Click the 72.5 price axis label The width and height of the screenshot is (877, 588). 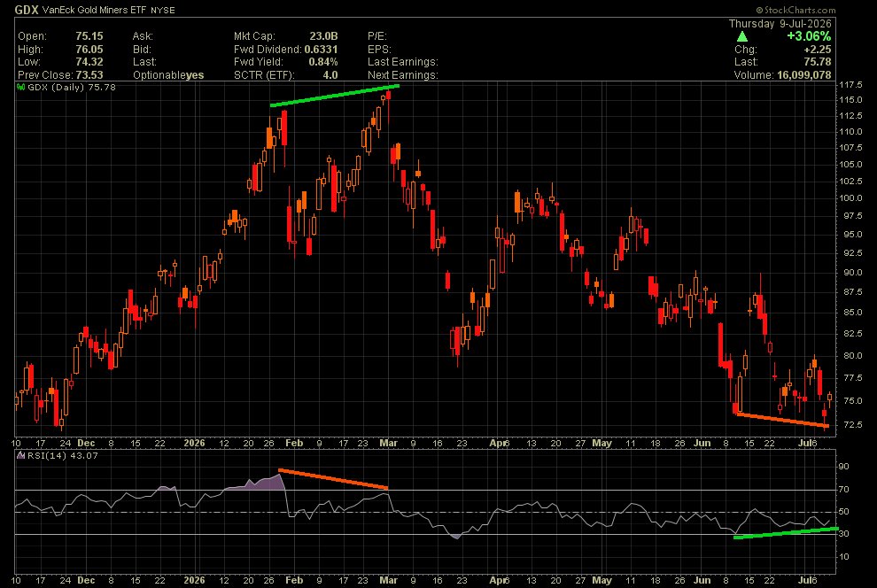[x=852, y=425]
